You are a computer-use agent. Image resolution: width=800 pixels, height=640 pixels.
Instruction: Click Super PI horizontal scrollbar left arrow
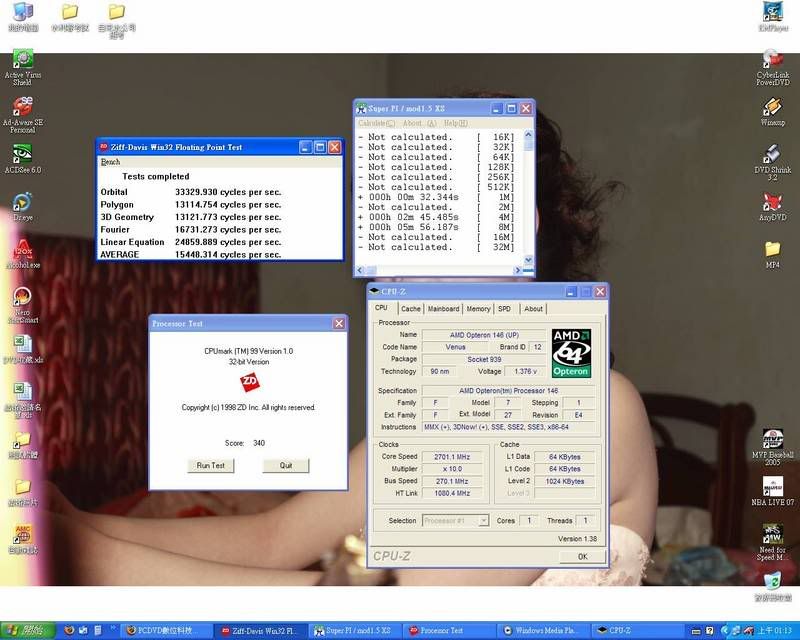click(x=360, y=270)
